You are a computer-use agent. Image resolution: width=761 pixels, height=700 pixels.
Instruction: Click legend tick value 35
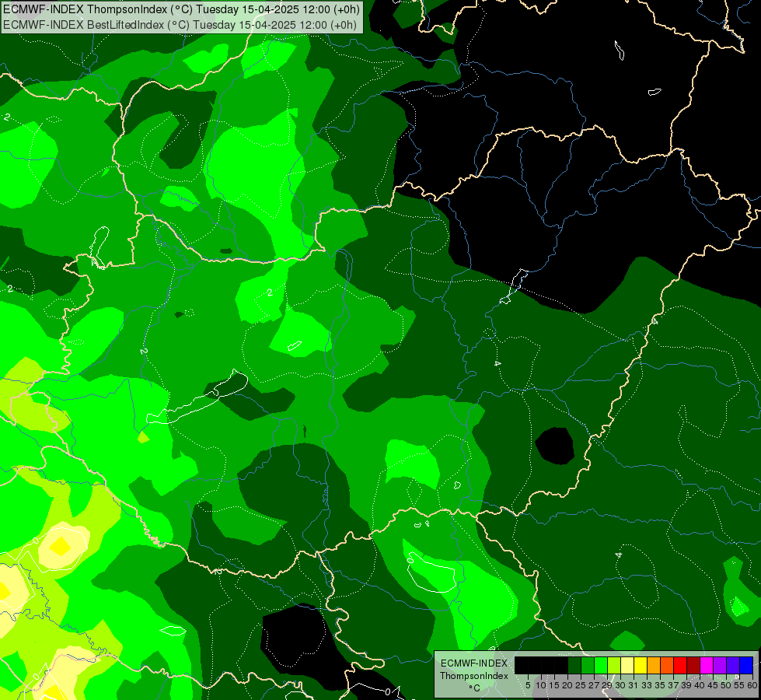click(x=660, y=685)
